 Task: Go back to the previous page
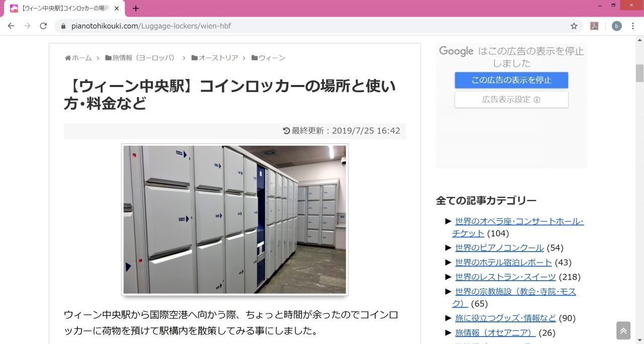tap(11, 26)
